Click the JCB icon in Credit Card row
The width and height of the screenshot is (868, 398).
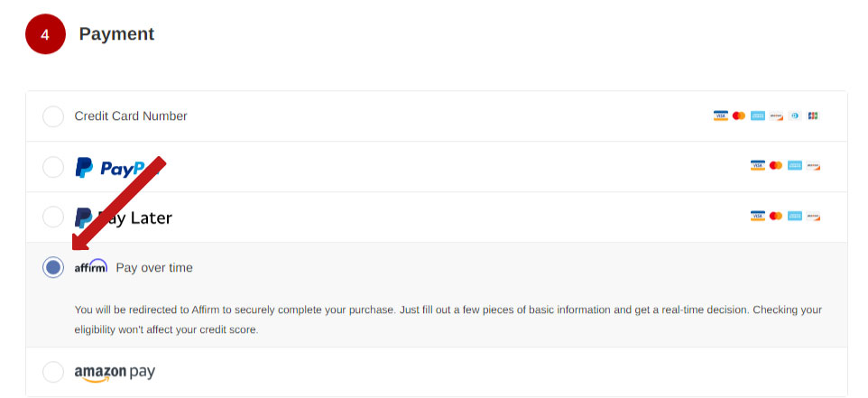(x=813, y=116)
